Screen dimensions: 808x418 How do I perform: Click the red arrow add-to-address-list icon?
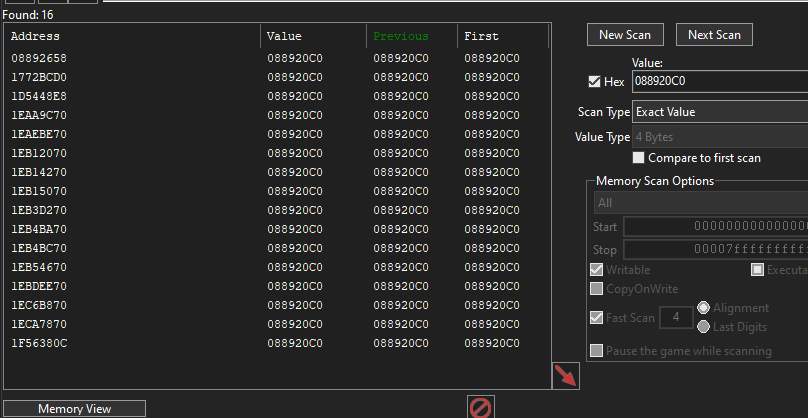tap(566, 376)
